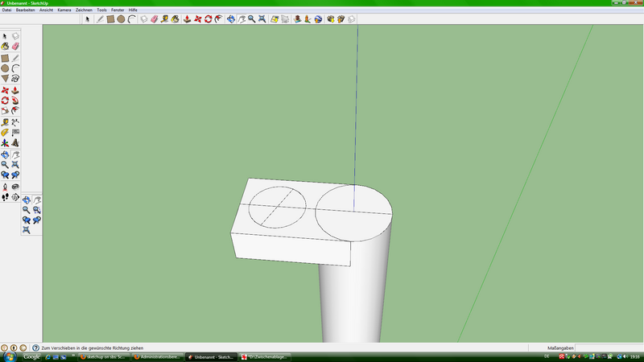Select the Orbit tool in top toolbar
Screen dimensions: 644x362
click(x=231, y=19)
